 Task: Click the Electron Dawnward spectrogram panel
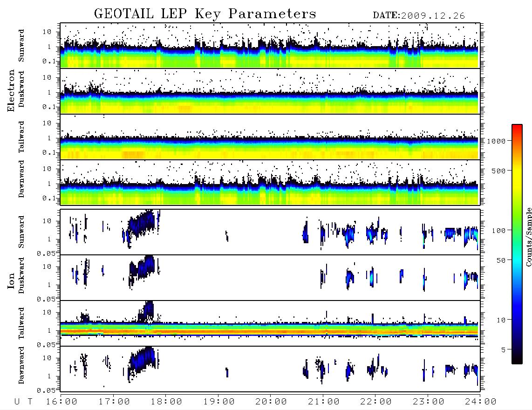pyautogui.click(x=270, y=182)
